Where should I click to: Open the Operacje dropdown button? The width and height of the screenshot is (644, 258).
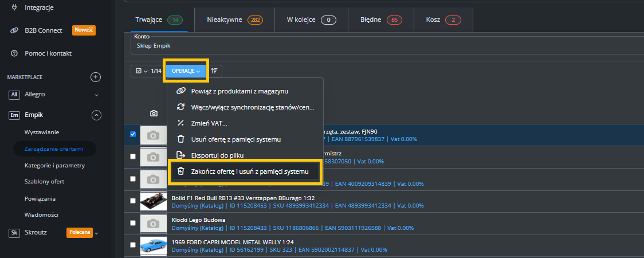pyautogui.click(x=186, y=71)
